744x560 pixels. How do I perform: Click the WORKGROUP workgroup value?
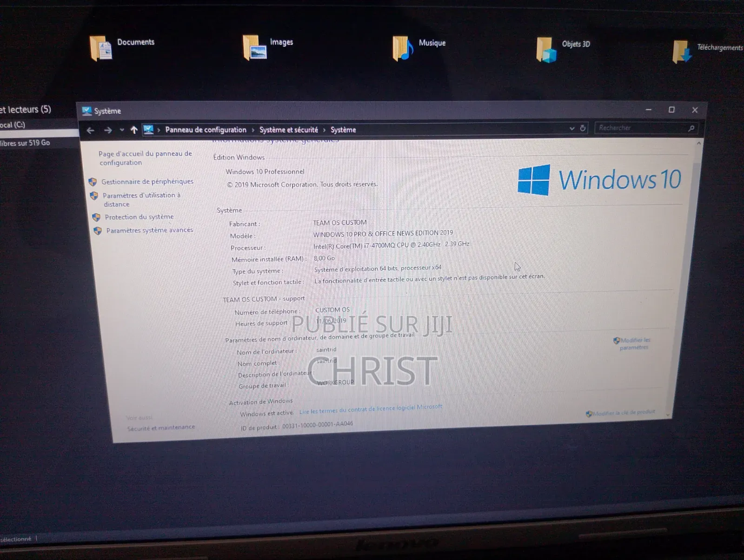pyautogui.click(x=335, y=382)
